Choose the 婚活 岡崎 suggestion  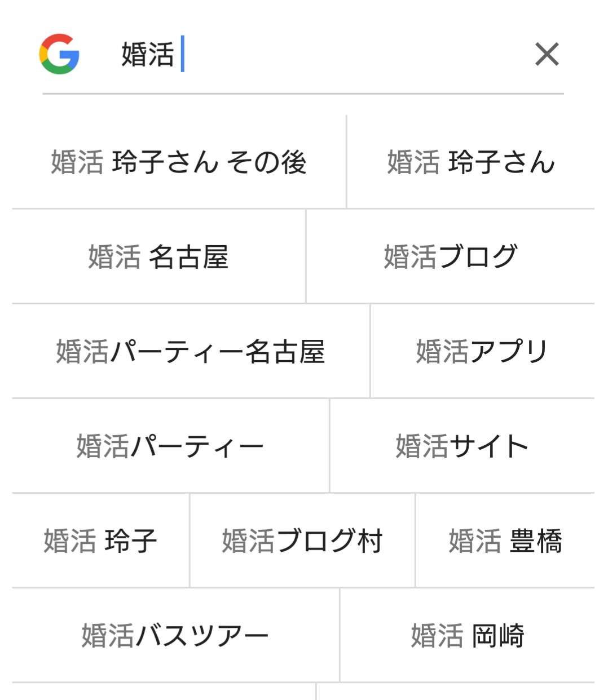(468, 636)
